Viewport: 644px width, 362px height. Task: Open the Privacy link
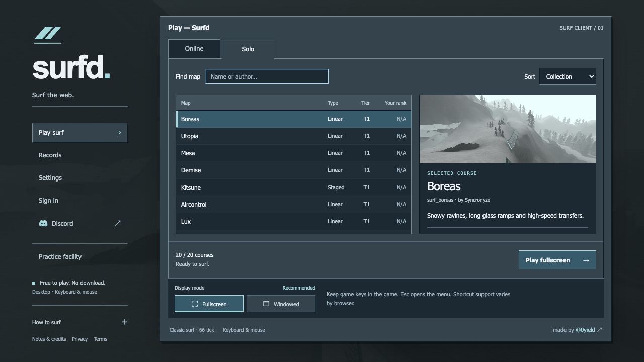click(79, 339)
